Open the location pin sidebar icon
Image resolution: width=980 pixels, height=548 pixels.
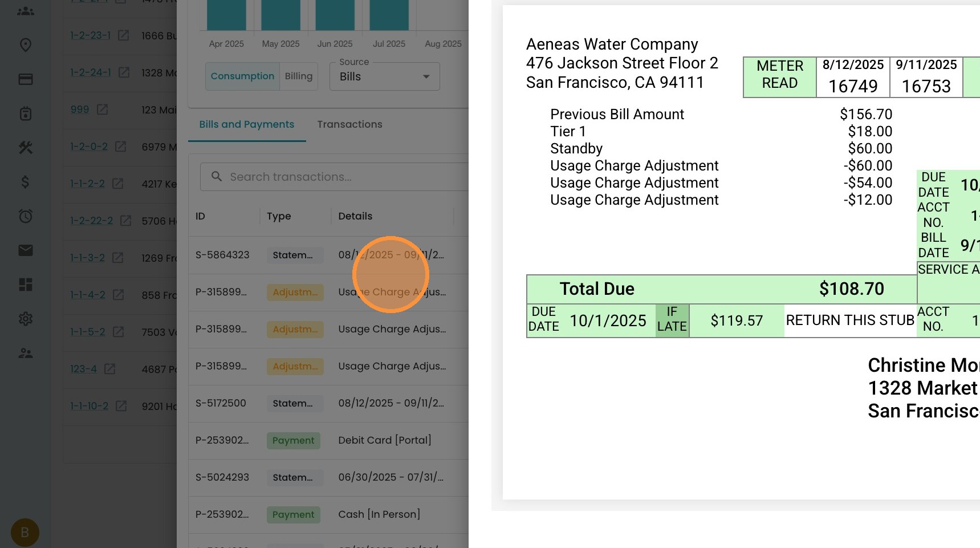point(26,45)
